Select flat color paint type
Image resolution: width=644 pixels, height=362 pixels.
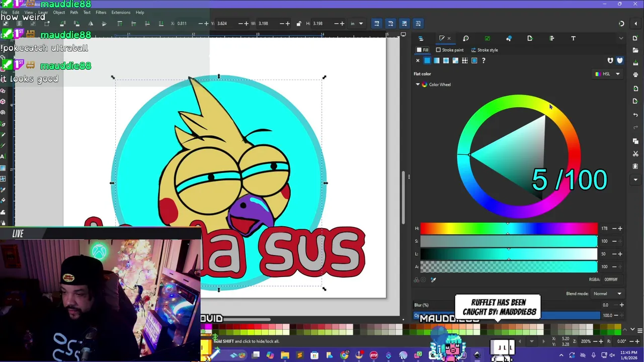[x=427, y=61]
